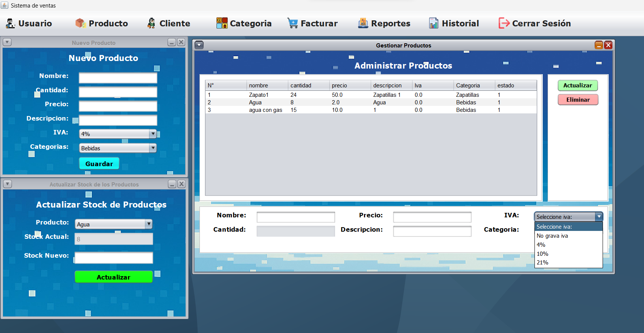
Task: Click the Producto box icon
Action: (81, 23)
